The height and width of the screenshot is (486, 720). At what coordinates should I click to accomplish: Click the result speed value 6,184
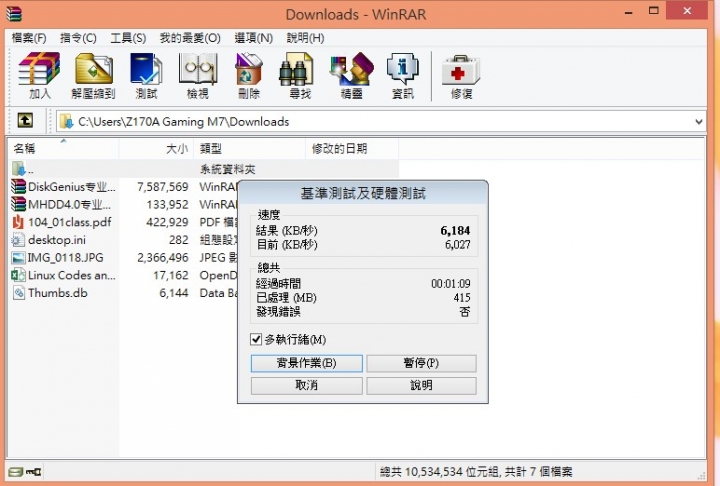[455, 231]
